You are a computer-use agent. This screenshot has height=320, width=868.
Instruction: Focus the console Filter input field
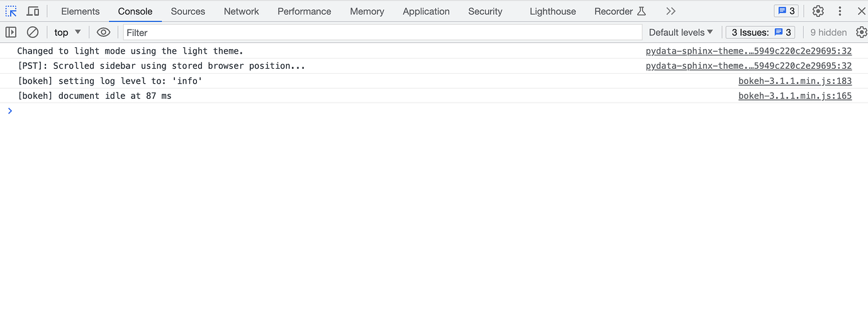(382, 32)
